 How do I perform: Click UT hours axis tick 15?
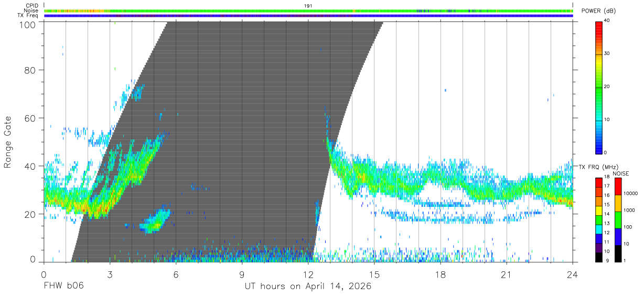pos(374,274)
